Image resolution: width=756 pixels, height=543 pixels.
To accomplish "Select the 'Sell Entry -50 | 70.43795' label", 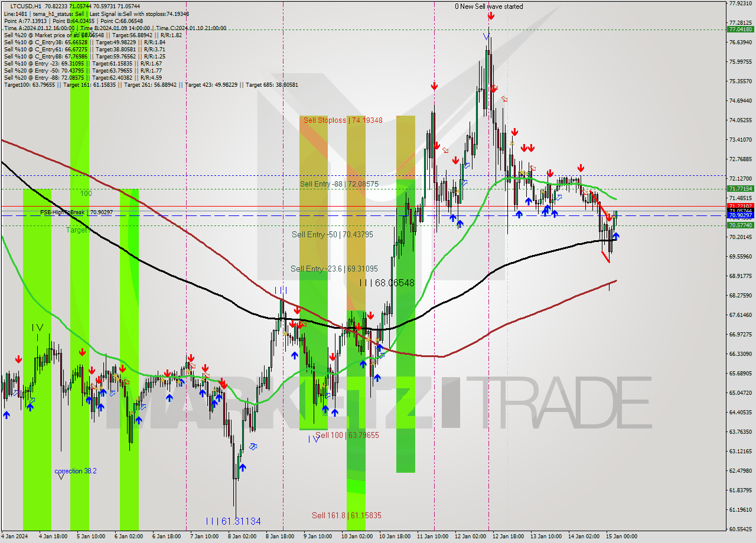I will click(333, 234).
